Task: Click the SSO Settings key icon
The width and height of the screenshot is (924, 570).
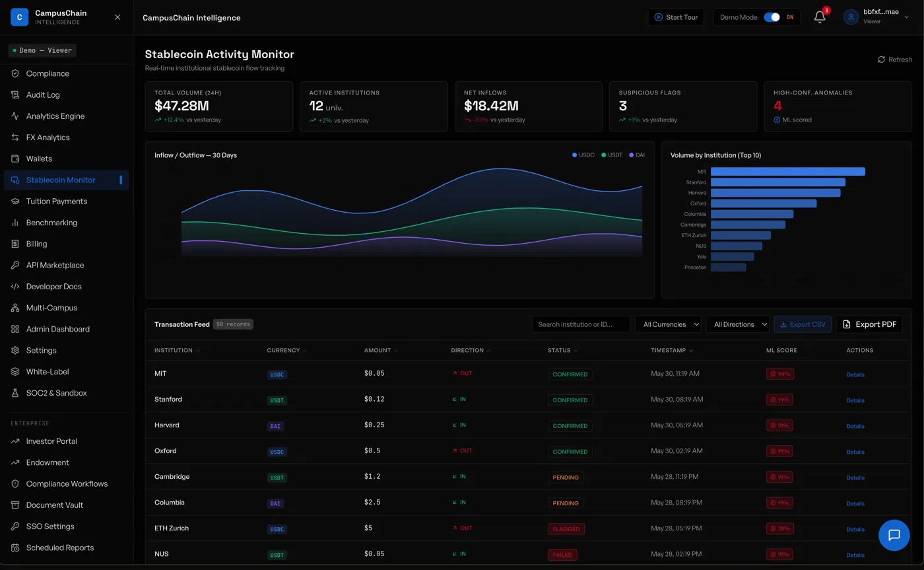Action: point(15,526)
